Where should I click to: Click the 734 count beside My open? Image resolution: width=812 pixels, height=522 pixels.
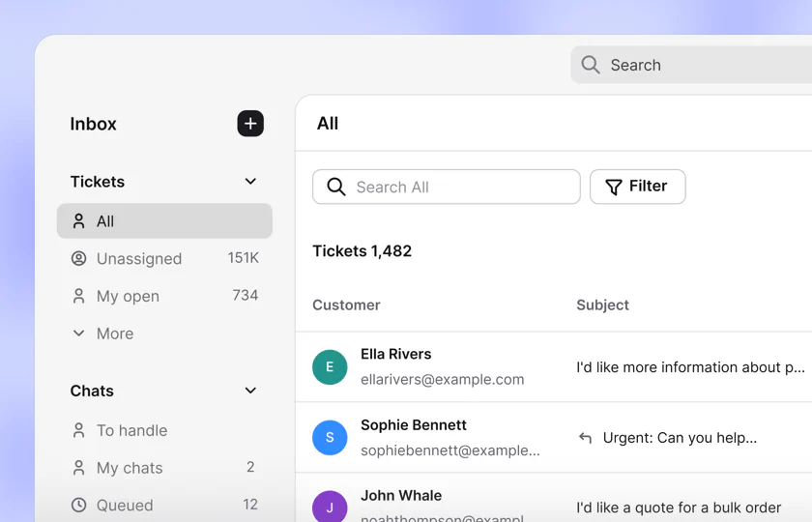[x=246, y=295]
